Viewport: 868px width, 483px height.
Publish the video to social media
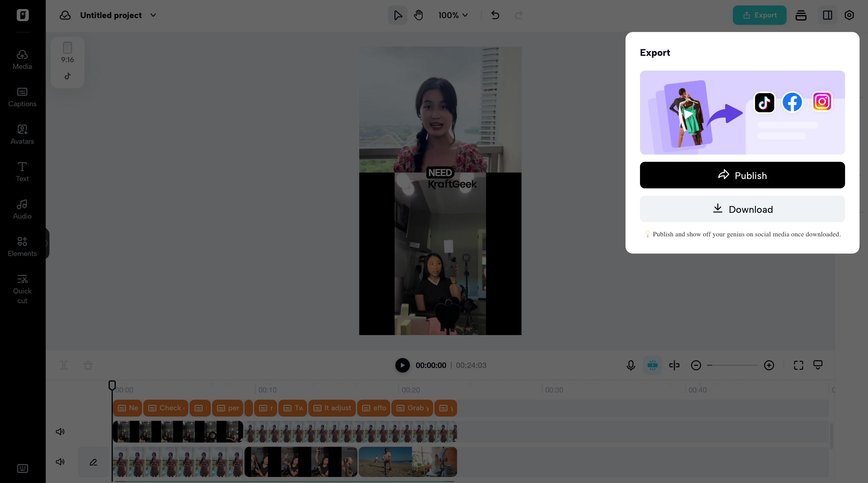coord(742,175)
